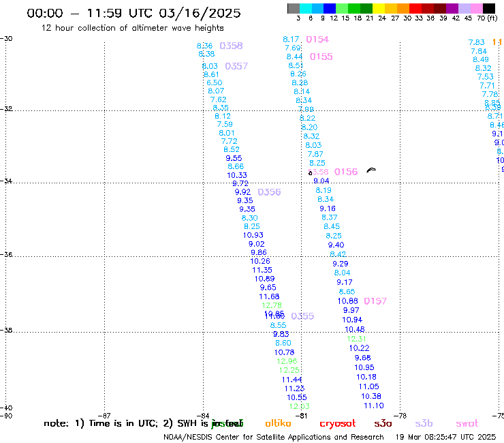Viewport: 504px width, 443px height.
Task: Click the bright red swatch in the color scale
Action: pos(415,8)
